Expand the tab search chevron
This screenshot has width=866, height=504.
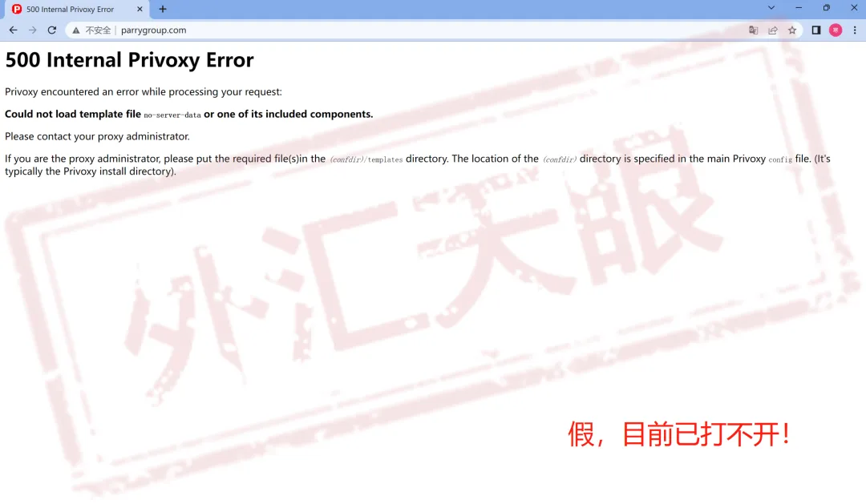[771, 8]
